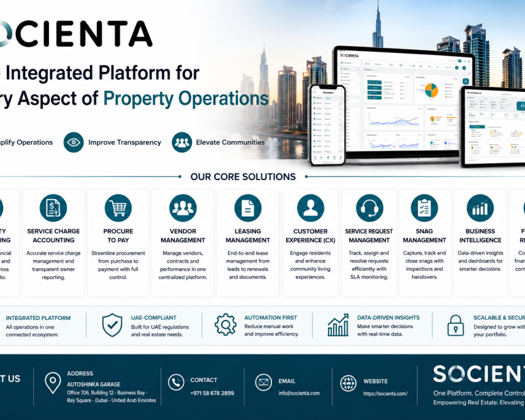This screenshot has height=420, width=525.
Task: Select the Customer Experience person icon
Action: 310,208
